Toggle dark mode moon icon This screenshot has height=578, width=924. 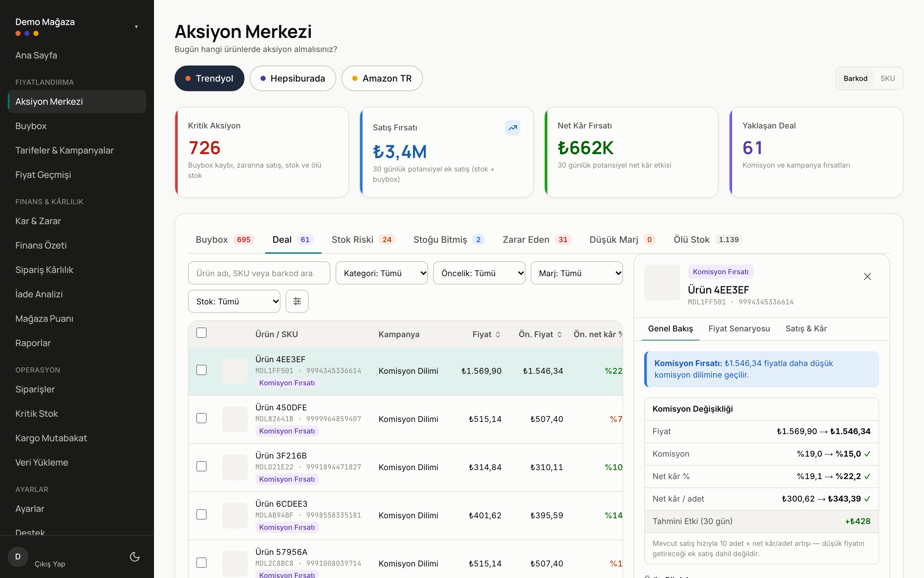pyautogui.click(x=135, y=556)
